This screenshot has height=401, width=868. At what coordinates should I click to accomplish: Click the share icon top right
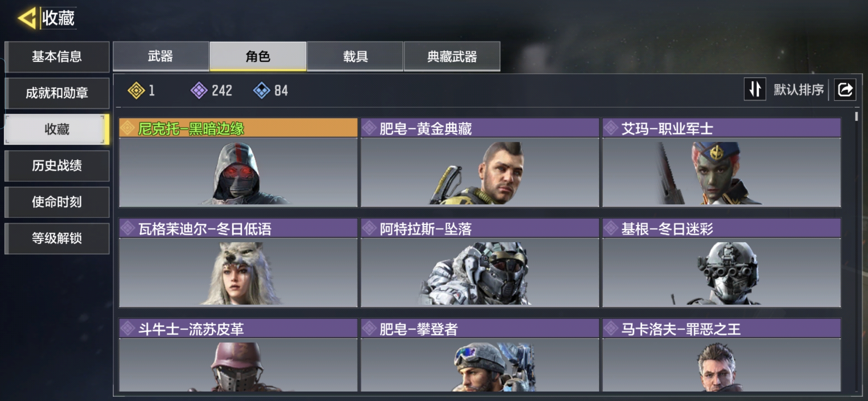click(x=845, y=89)
